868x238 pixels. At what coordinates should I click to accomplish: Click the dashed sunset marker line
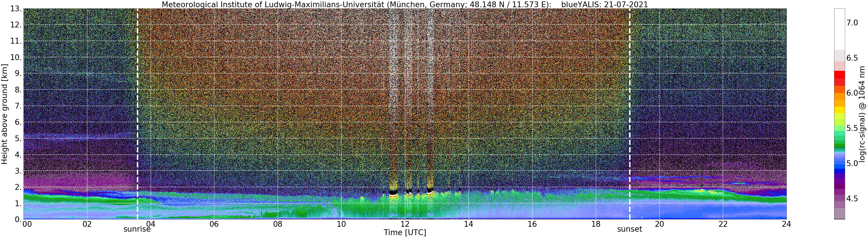click(x=630, y=114)
